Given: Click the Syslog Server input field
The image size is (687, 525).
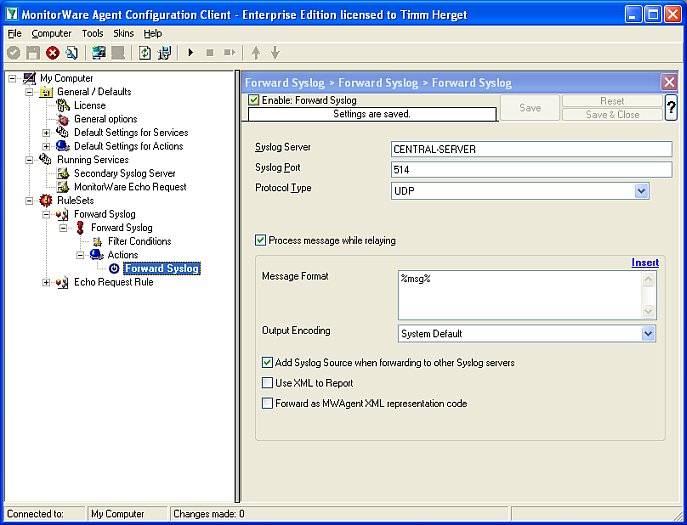Looking at the screenshot, I should (x=531, y=149).
